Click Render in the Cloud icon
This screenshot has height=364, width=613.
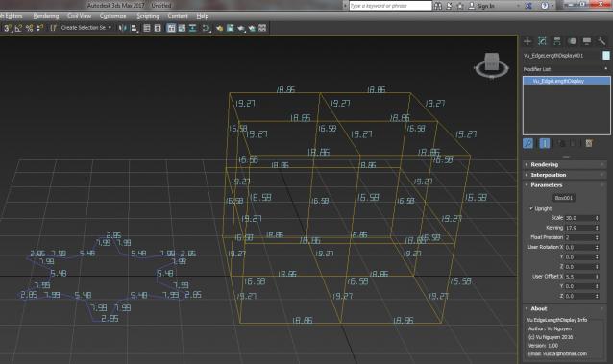pos(252,28)
